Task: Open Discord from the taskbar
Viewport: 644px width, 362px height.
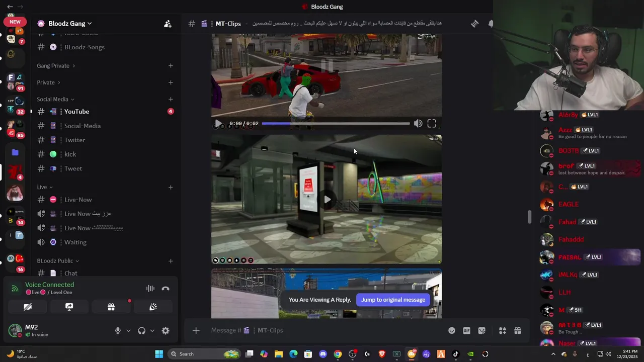Action: [323, 354]
